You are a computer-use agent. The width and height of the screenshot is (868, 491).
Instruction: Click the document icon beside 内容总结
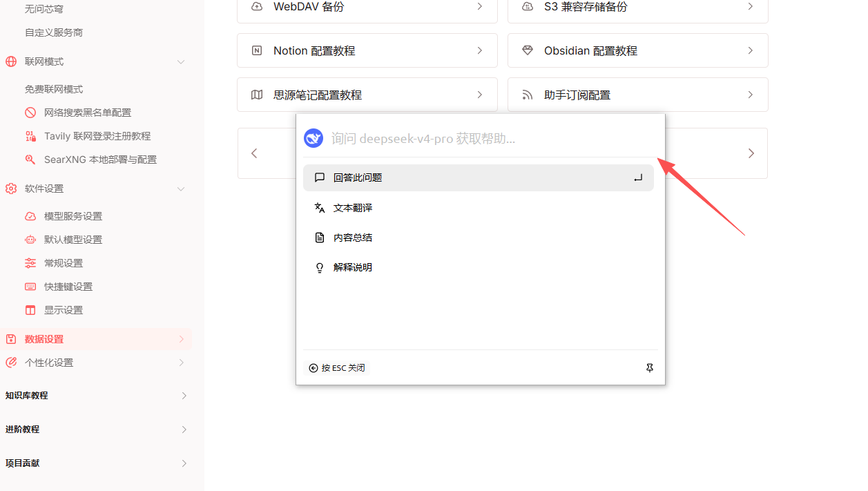click(320, 238)
